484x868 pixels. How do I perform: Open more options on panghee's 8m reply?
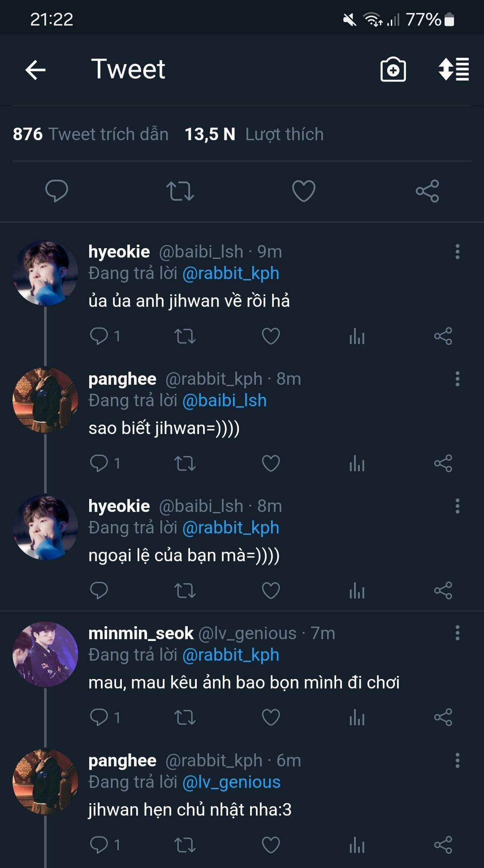457,379
